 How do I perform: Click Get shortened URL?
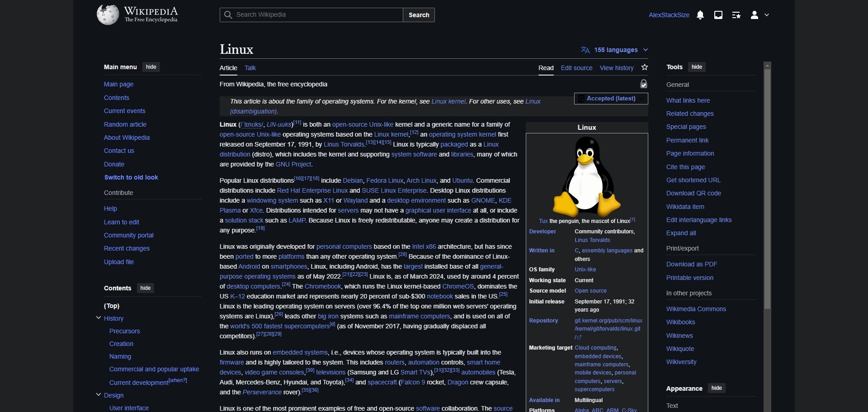pyautogui.click(x=693, y=180)
